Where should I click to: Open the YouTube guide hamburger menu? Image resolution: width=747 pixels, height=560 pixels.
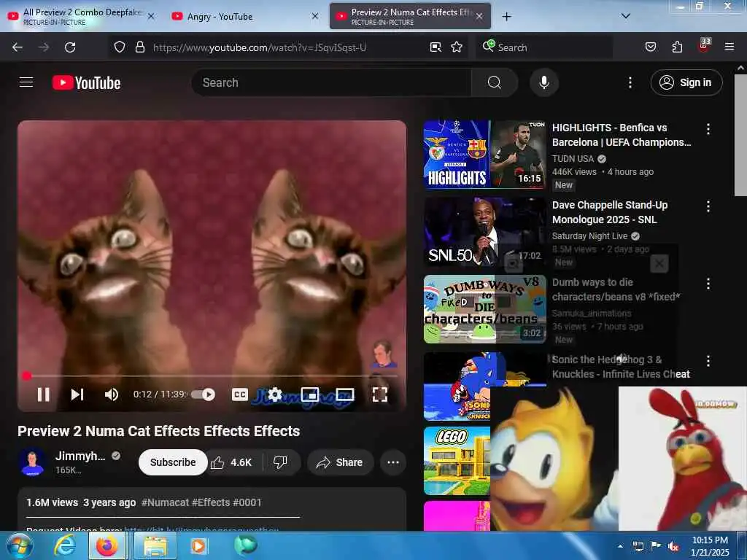click(x=26, y=82)
